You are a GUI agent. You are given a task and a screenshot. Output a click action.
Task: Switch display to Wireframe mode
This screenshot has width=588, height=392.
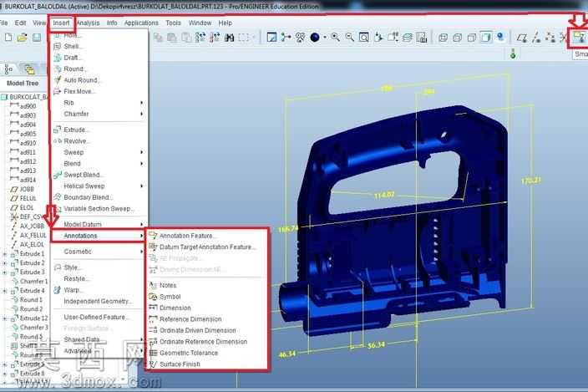(443, 38)
